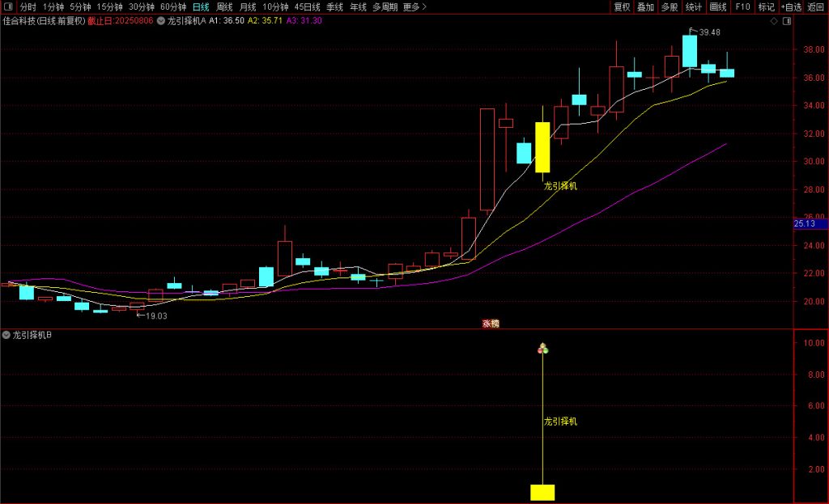Open the 龙引择机A indicator dropdown arrow

tap(161, 20)
